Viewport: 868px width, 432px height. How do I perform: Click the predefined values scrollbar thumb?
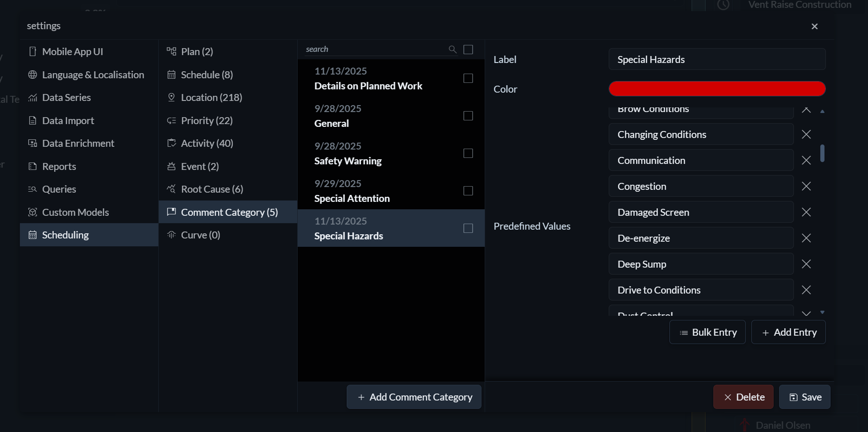click(x=822, y=153)
